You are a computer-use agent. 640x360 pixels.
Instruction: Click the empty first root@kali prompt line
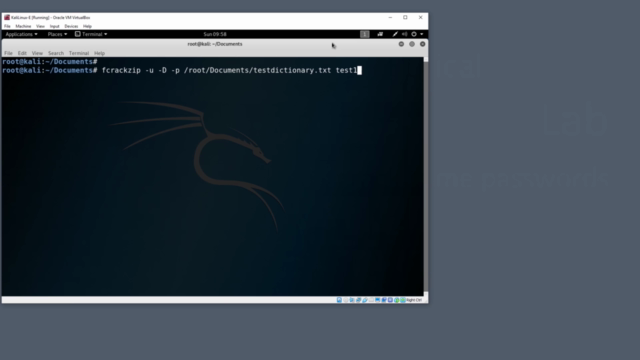(x=50, y=62)
